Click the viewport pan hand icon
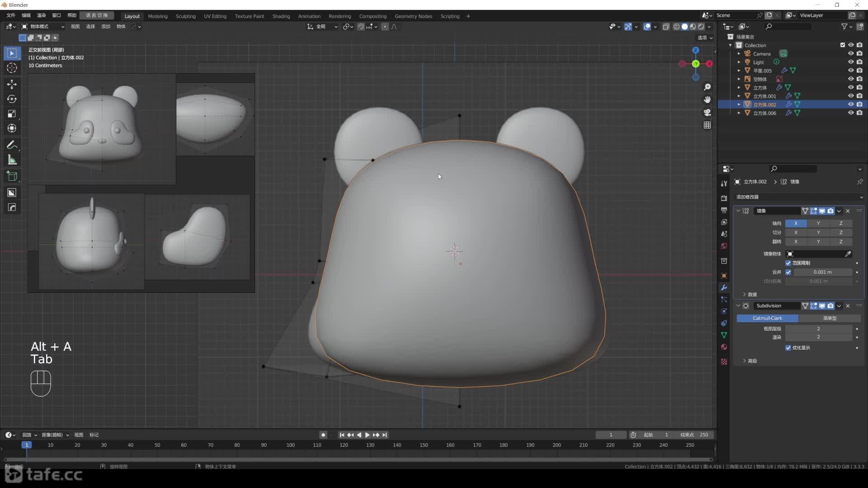The width and height of the screenshot is (868, 488). pyautogui.click(x=707, y=100)
